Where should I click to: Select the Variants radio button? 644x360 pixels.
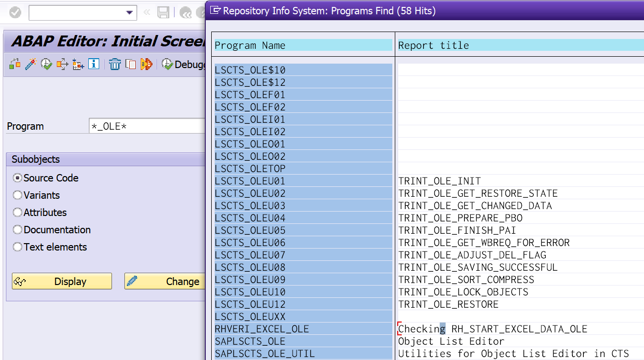point(18,195)
